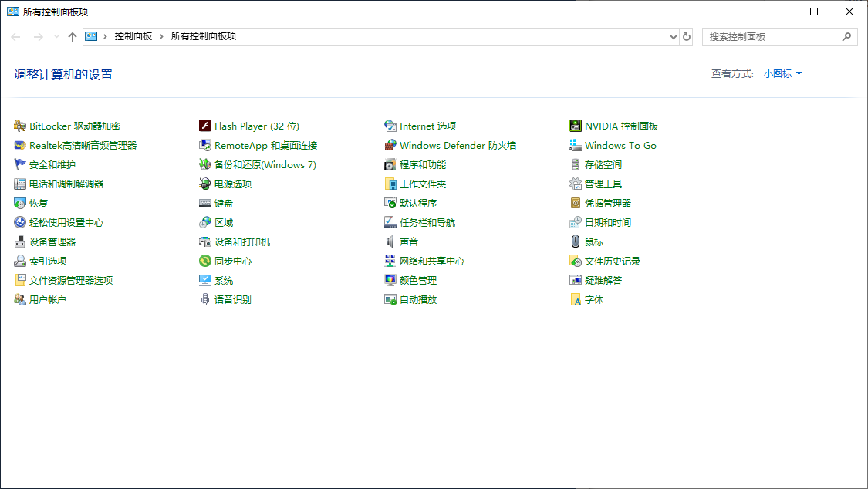
Task: Go up one folder level
Action: [x=73, y=36]
